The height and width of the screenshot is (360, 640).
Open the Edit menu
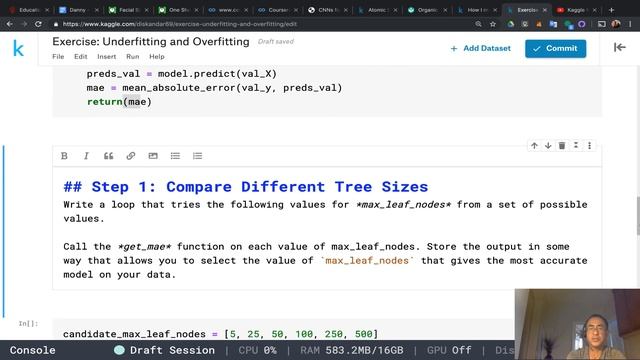click(x=81, y=57)
